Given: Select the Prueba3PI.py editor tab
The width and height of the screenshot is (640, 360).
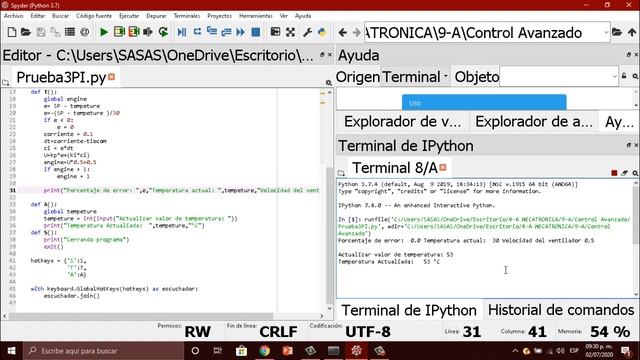Looking at the screenshot, I should point(61,77).
